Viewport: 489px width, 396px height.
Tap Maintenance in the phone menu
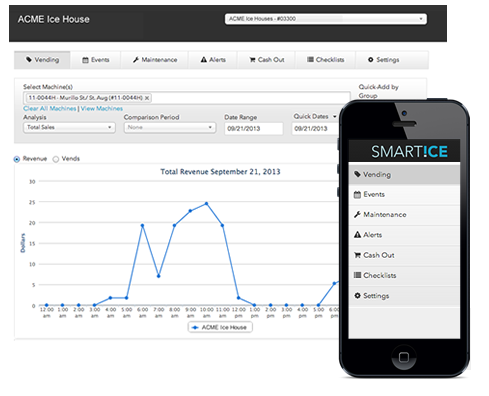(404, 215)
